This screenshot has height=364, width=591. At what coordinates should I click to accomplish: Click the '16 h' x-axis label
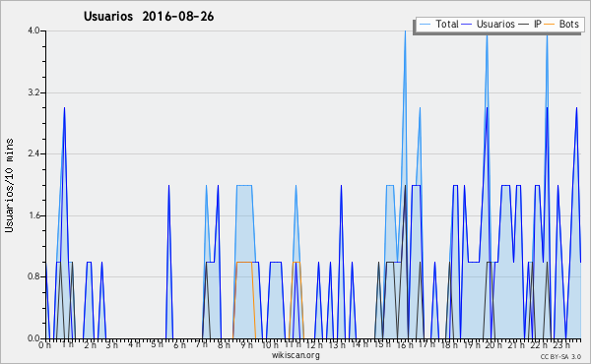405,345
